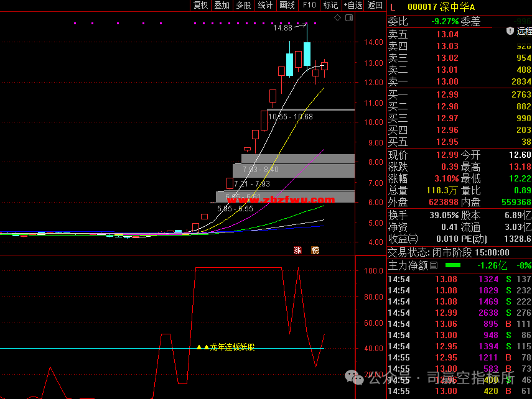Click the PE(动) 1328.6 value

[518, 239]
